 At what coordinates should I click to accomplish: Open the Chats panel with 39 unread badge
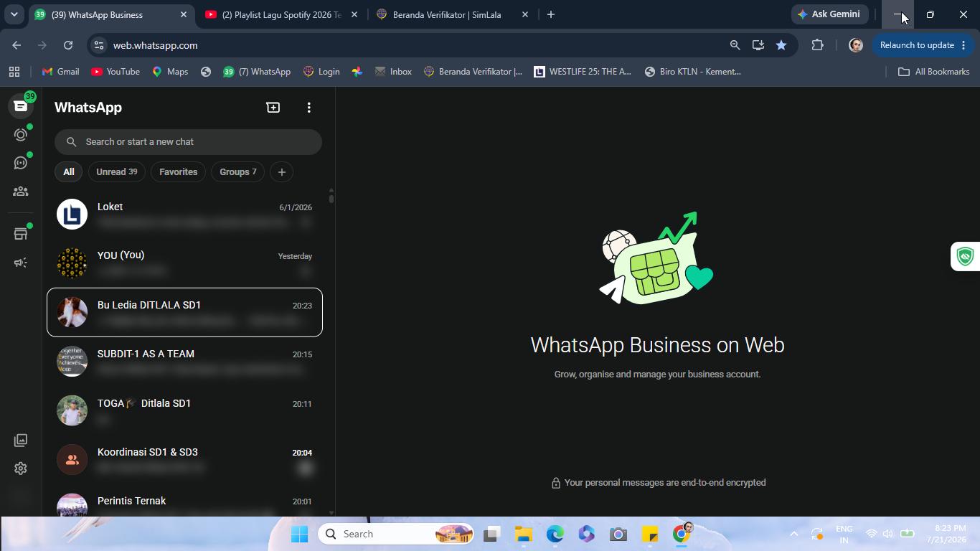click(x=21, y=106)
